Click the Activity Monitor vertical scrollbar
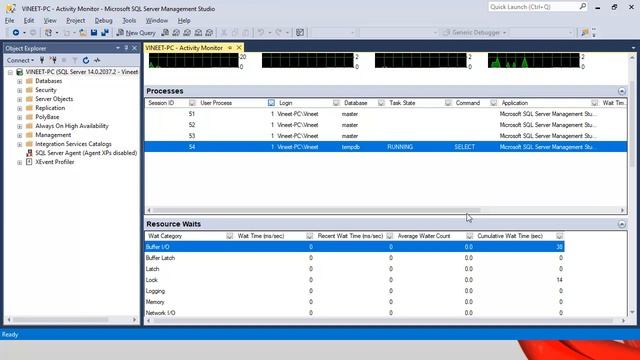Screen dimensions: 640x360 click(632, 124)
